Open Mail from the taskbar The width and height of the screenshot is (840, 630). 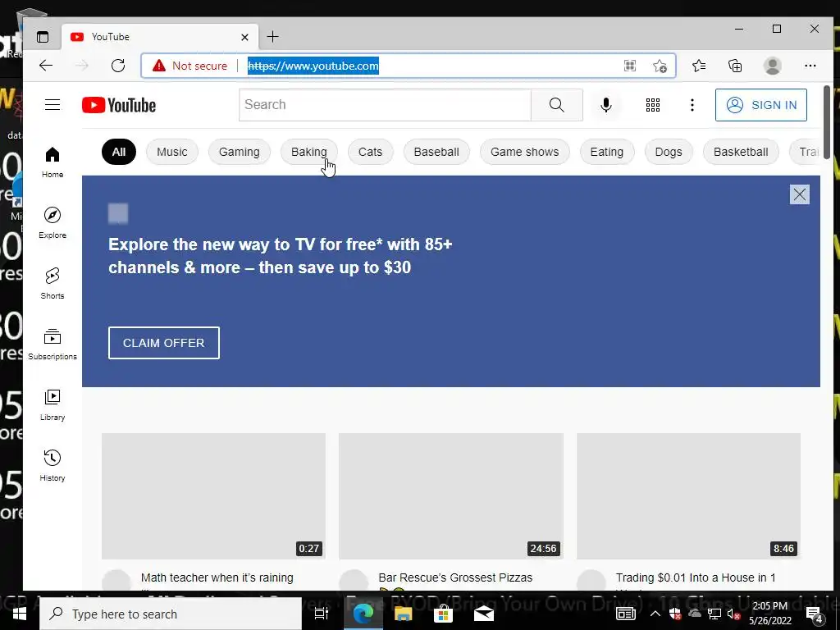[483, 614]
